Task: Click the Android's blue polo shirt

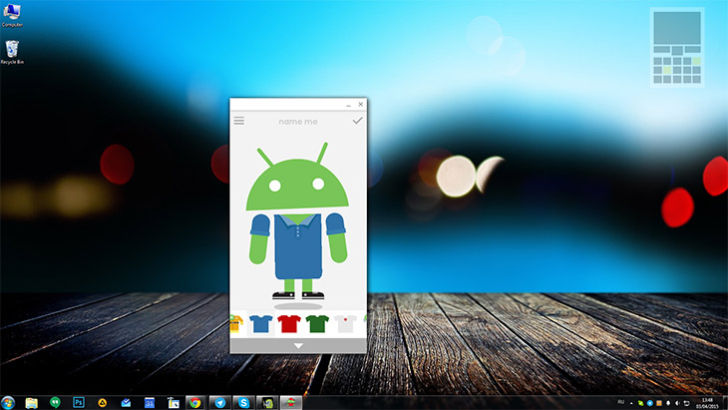Action: tap(298, 246)
